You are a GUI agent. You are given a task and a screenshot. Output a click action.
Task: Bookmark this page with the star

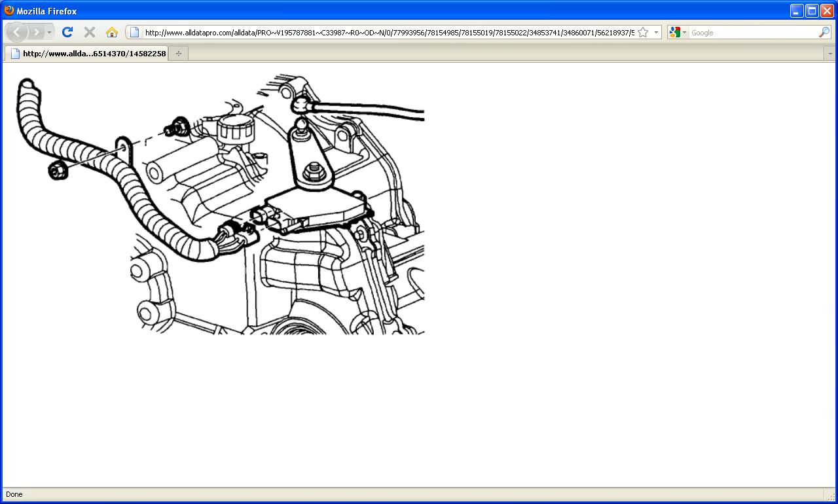coord(643,33)
